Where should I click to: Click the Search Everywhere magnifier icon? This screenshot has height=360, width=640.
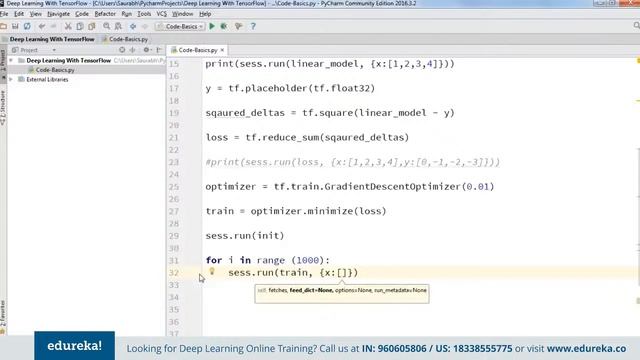pos(636,26)
